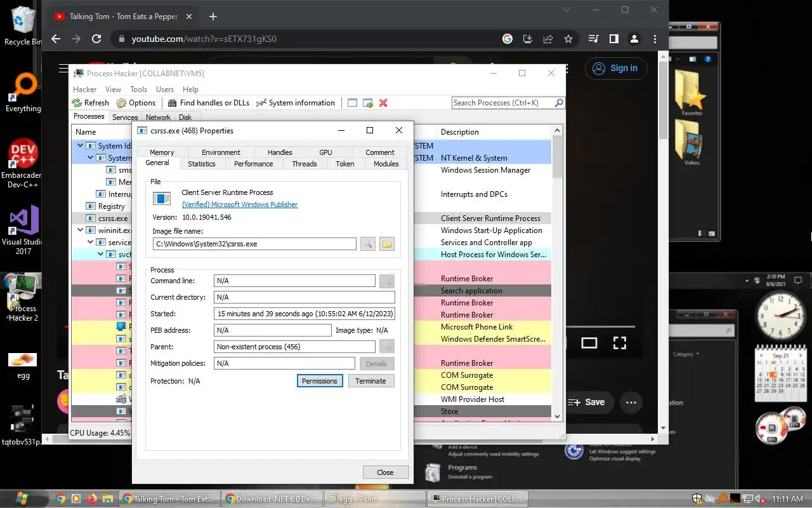Click the find window and thread icon

click(368, 103)
